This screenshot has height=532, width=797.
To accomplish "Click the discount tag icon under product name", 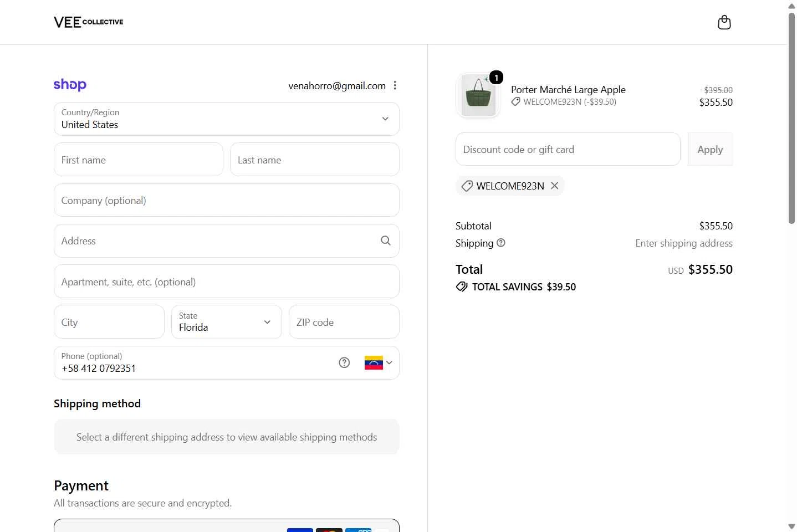I will (x=515, y=101).
